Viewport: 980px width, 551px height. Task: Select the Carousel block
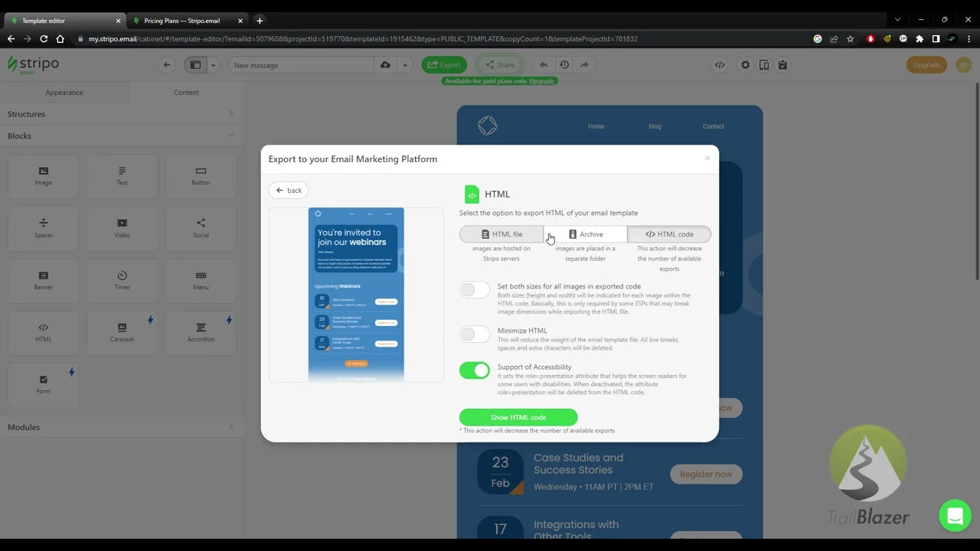[x=122, y=332]
